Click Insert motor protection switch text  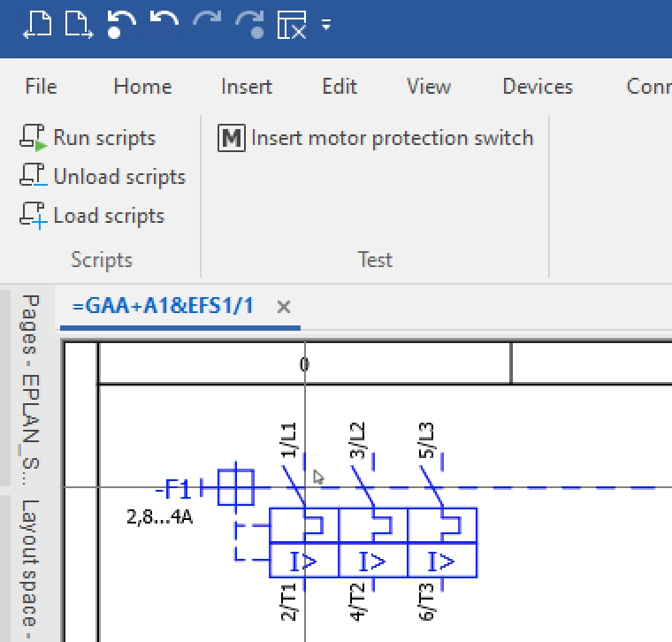pyautogui.click(x=392, y=138)
